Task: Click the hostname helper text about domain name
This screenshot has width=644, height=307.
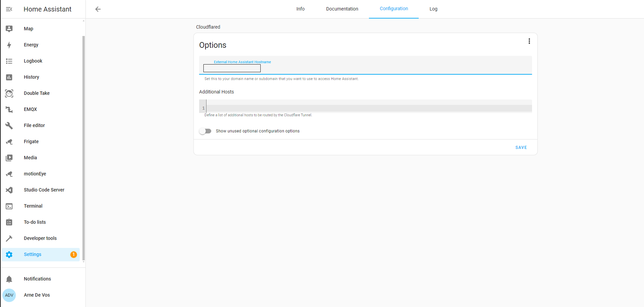Action: click(281, 79)
